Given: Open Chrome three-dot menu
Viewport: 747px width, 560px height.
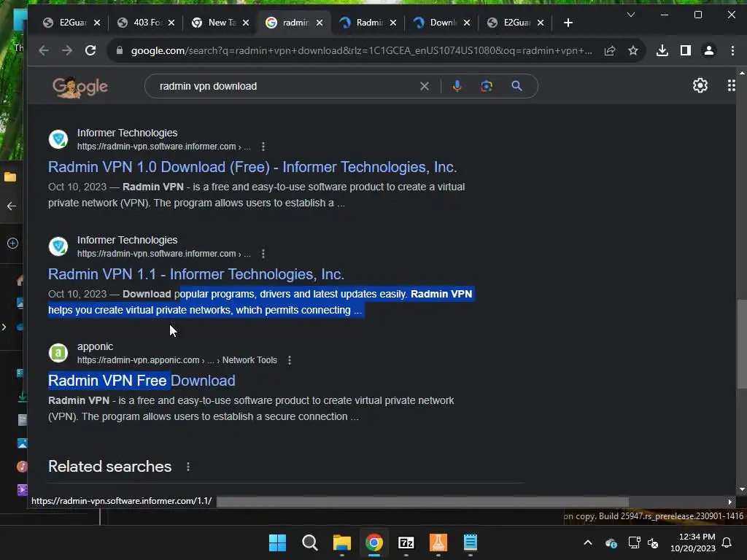Looking at the screenshot, I should [732, 50].
